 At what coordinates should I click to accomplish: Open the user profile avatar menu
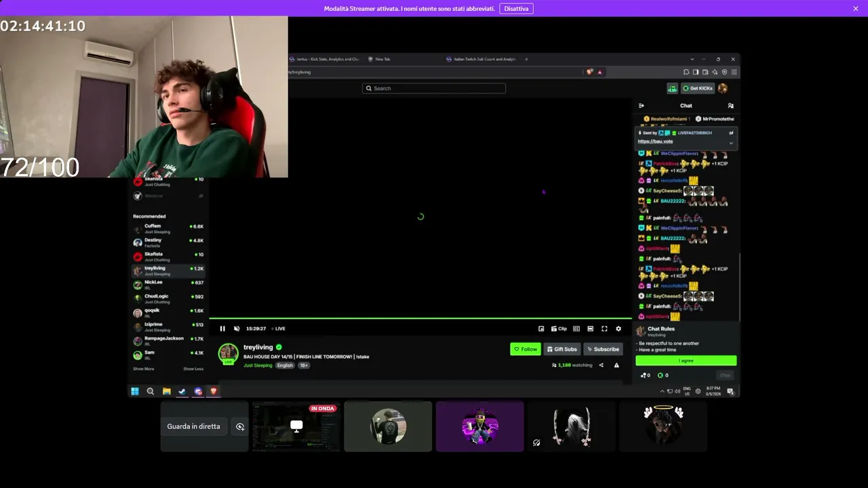click(x=723, y=88)
